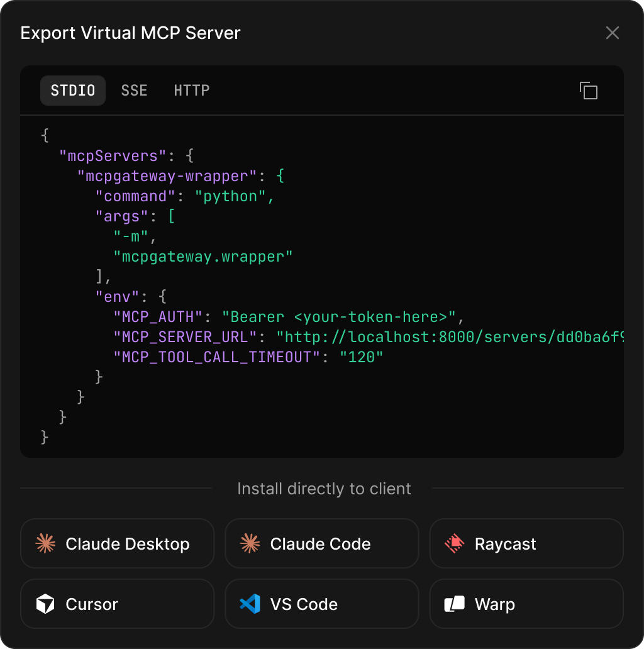The width and height of the screenshot is (644, 649).
Task: Click the Warp terminal icon
Action: pyautogui.click(x=454, y=604)
